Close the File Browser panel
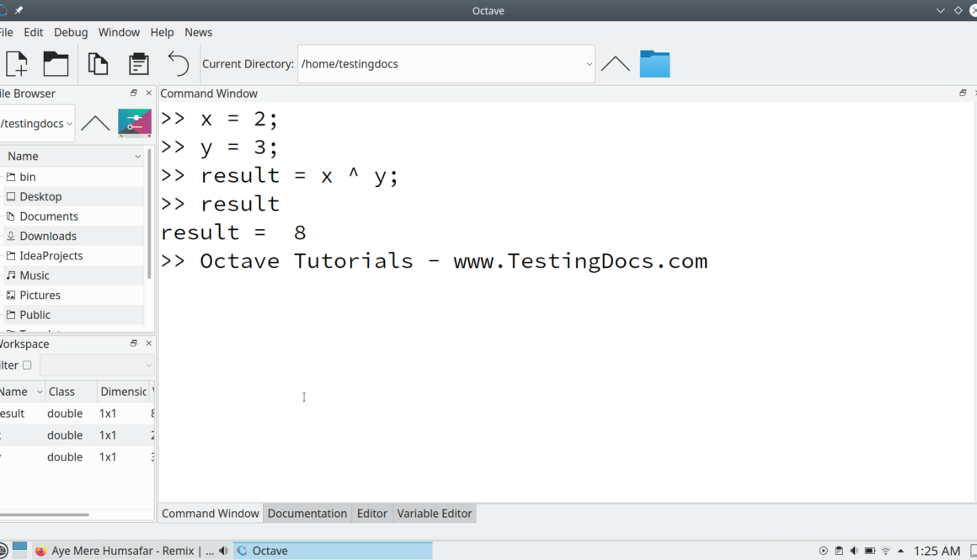The width and height of the screenshot is (977, 560). 148,93
